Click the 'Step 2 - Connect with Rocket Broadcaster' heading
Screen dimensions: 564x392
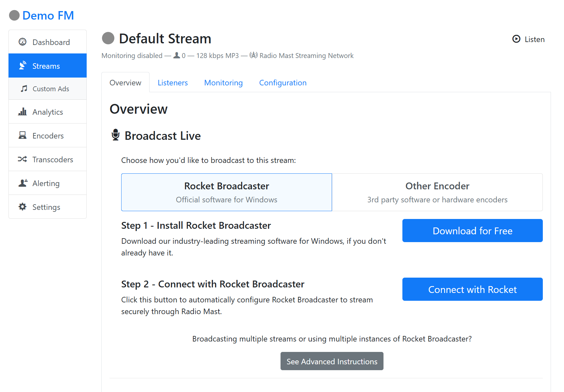click(x=213, y=284)
